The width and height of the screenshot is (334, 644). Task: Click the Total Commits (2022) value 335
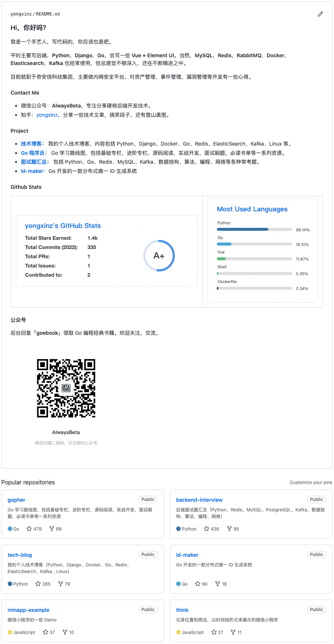click(x=92, y=247)
